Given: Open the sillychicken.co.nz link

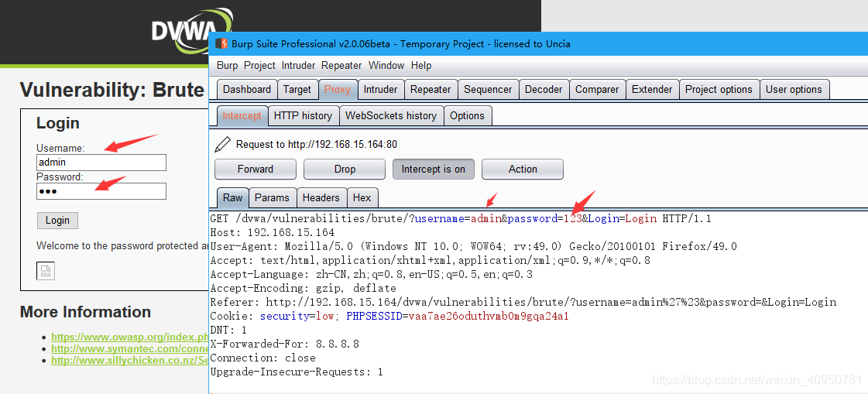Looking at the screenshot, I should pos(130,360).
